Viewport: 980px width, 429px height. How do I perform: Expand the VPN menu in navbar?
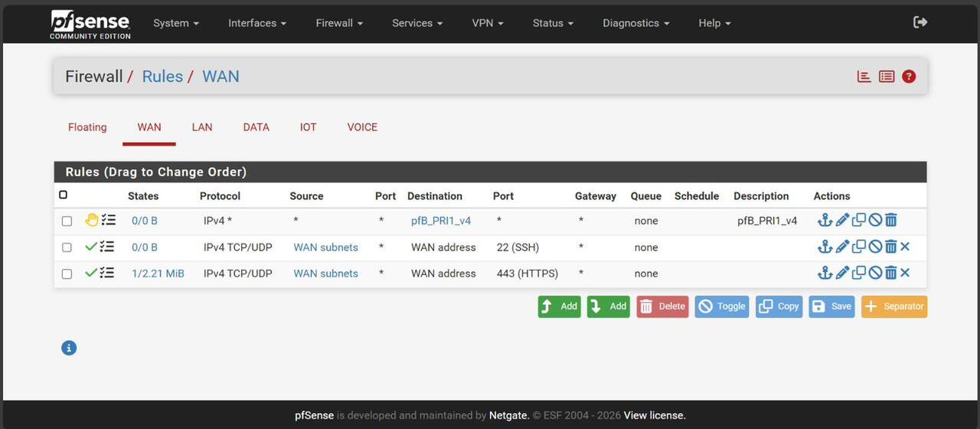click(487, 23)
